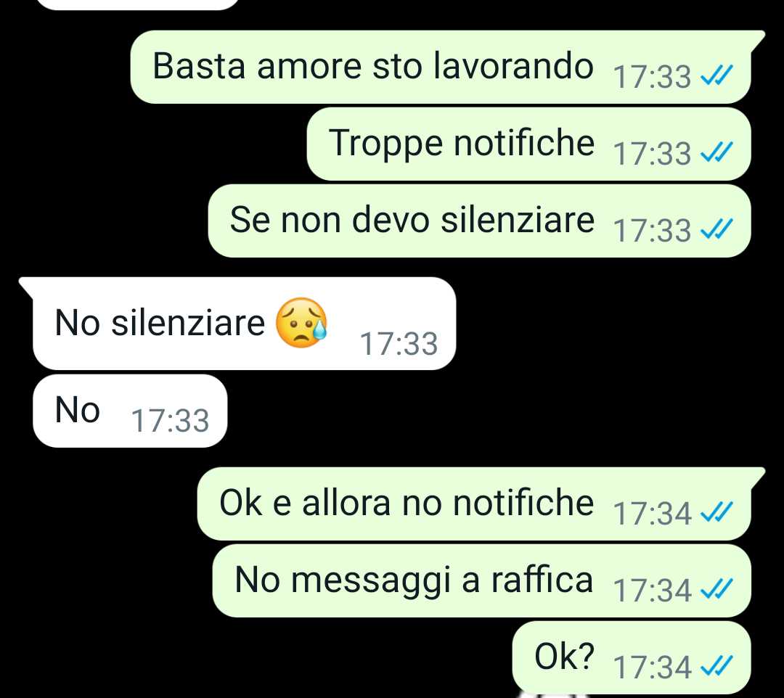Tap double-check icon on "No messaggi a raffica"
This screenshot has height=698, width=784.
[716, 589]
